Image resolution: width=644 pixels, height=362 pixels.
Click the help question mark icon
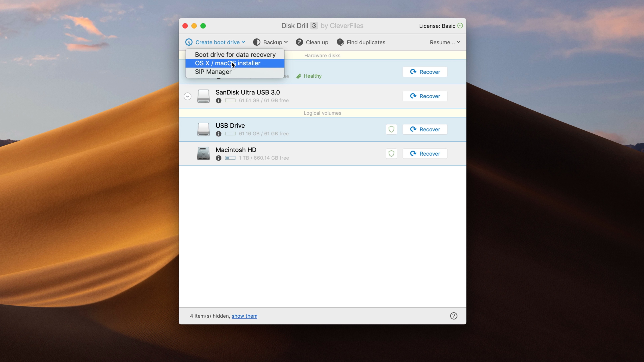click(x=453, y=316)
